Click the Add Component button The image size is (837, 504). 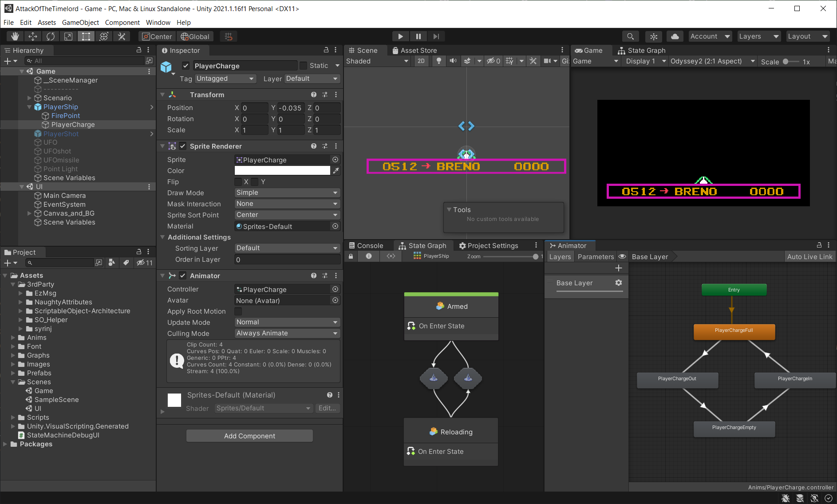click(249, 436)
